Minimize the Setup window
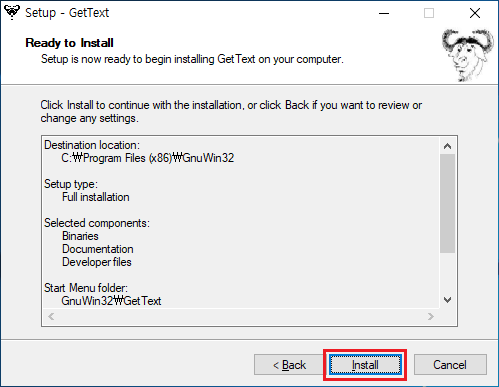 coord(384,13)
